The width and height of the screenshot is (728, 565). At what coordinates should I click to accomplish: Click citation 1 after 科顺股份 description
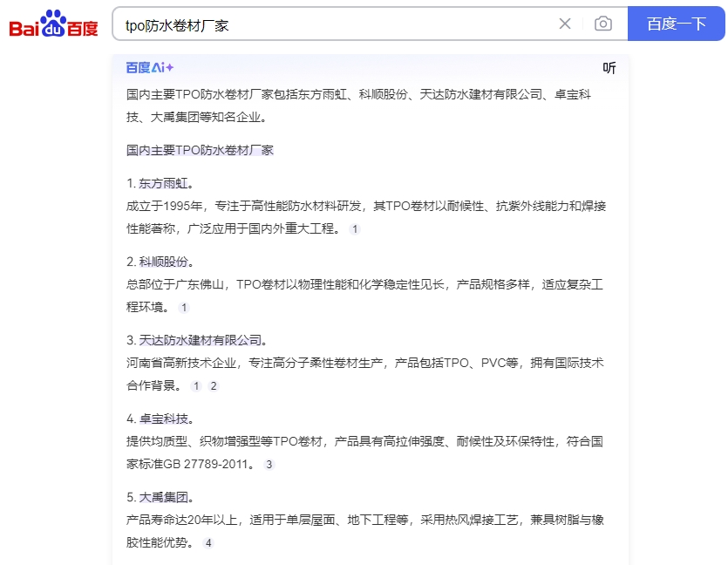click(184, 308)
